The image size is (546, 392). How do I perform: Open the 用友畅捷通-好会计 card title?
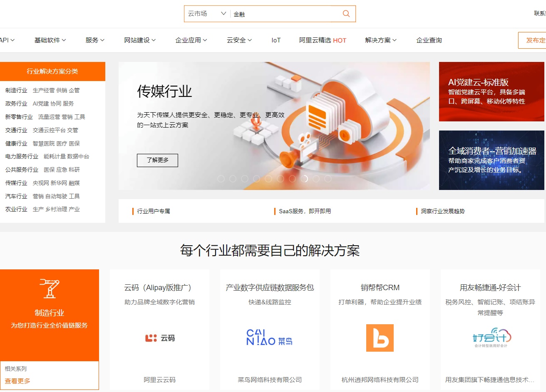tap(490, 287)
